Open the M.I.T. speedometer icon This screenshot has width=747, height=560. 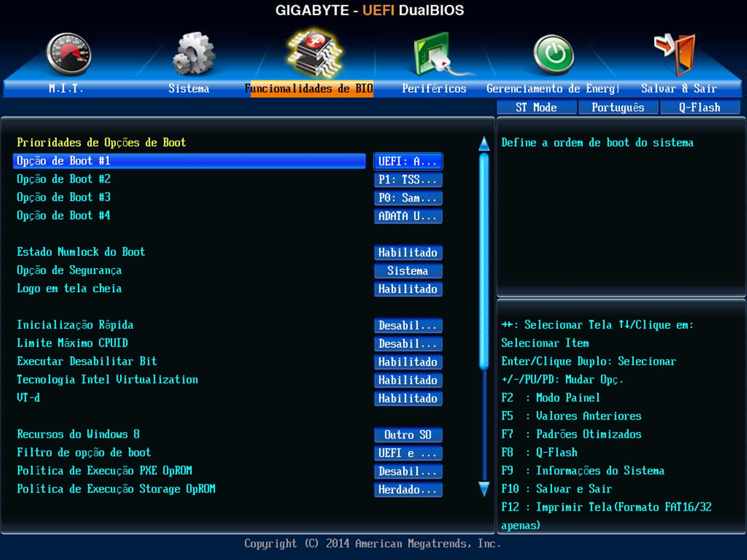69,55
